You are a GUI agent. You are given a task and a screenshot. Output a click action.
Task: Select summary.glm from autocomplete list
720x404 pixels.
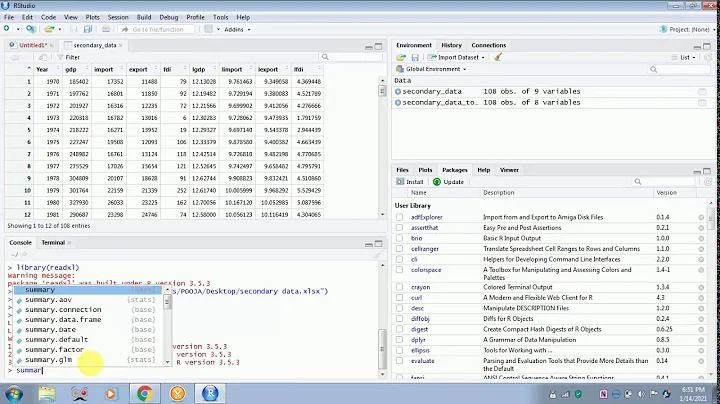[x=87, y=360]
